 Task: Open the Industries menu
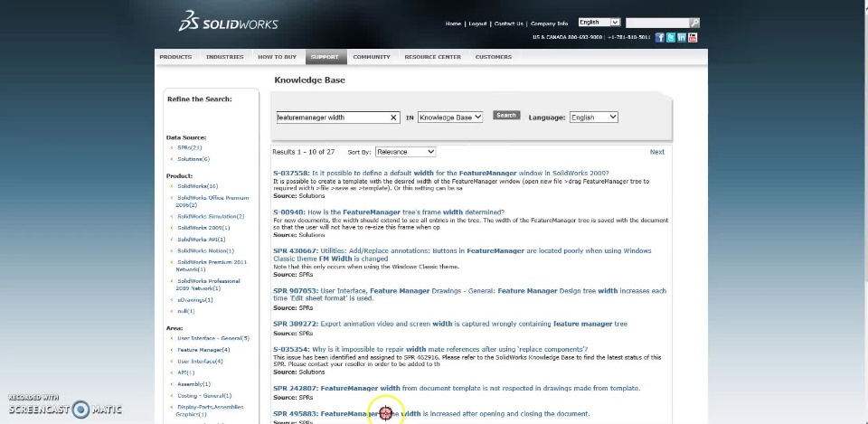[225, 57]
